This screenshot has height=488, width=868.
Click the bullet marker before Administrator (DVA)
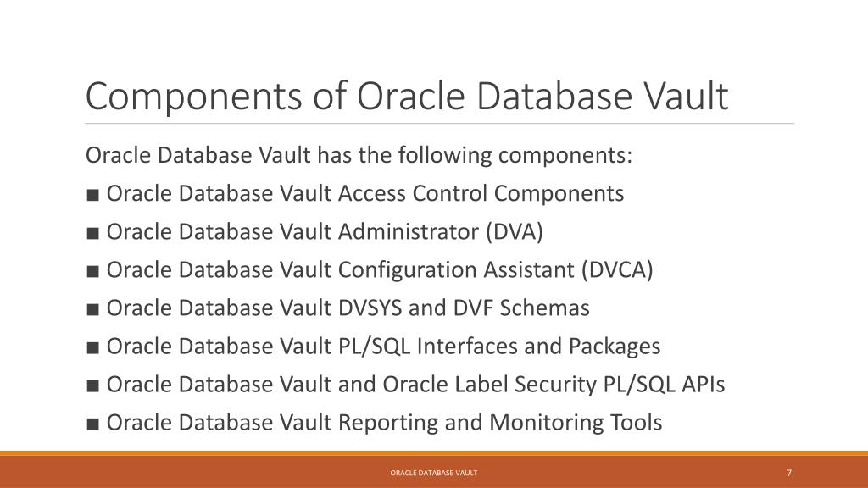[x=93, y=233]
